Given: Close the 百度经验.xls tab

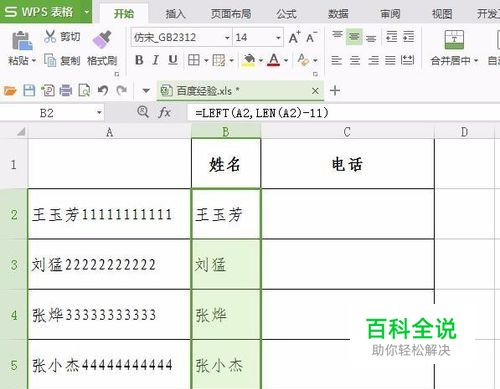Looking at the screenshot, I should (315, 91).
